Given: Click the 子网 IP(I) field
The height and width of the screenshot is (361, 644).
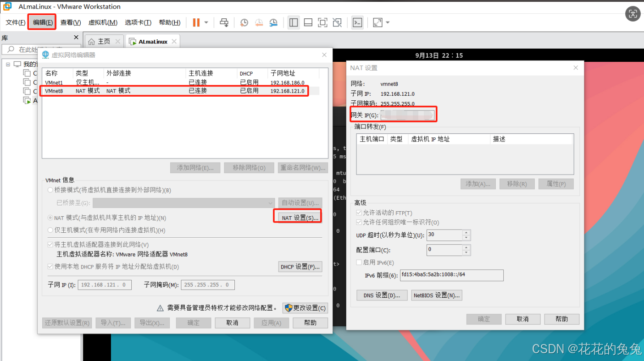Looking at the screenshot, I should (105, 285).
